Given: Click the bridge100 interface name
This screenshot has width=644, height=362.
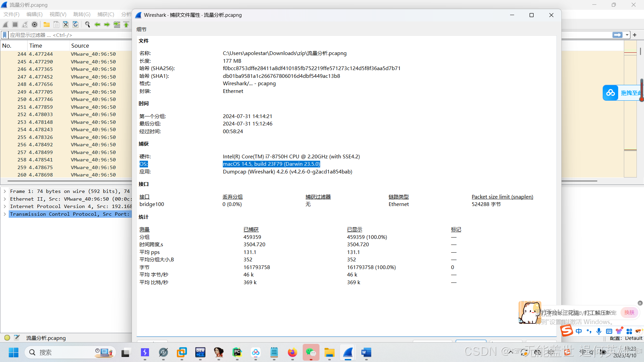Looking at the screenshot, I should [152, 204].
